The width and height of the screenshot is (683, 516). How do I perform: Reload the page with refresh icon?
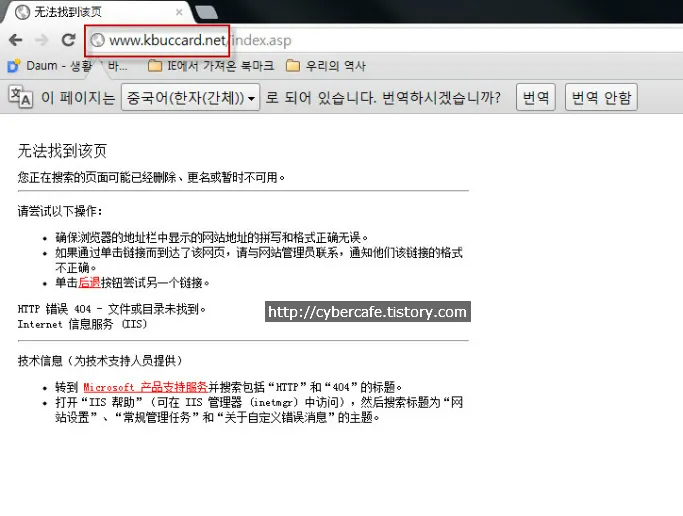coord(68,41)
